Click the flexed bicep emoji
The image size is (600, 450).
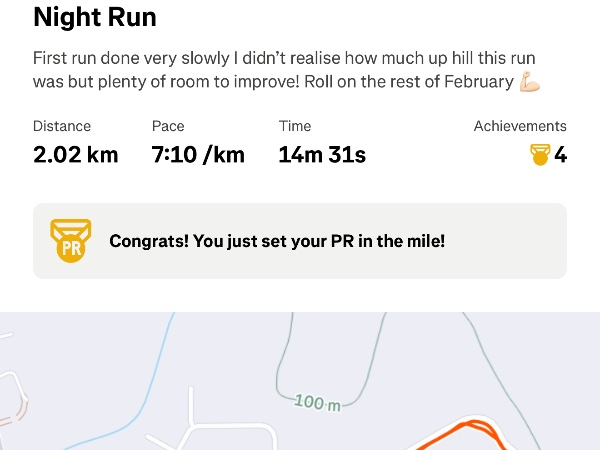(530, 83)
